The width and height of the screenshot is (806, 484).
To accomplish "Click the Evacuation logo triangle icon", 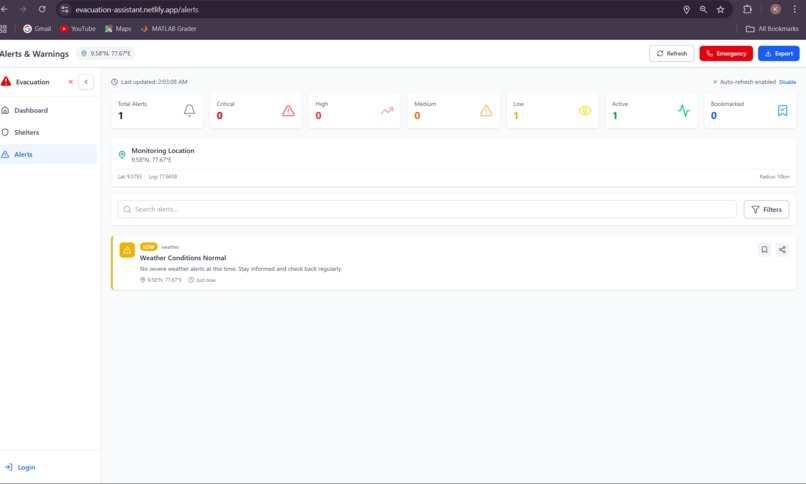I will (6, 81).
